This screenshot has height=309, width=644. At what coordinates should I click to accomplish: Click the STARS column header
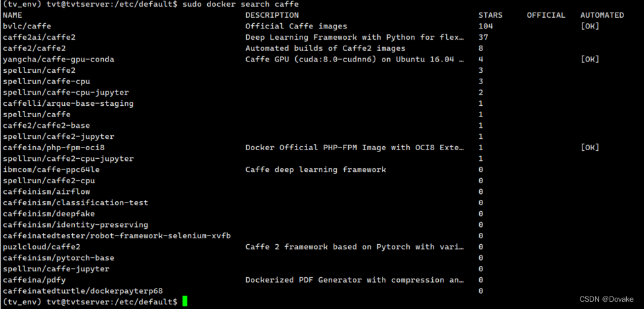(x=490, y=15)
